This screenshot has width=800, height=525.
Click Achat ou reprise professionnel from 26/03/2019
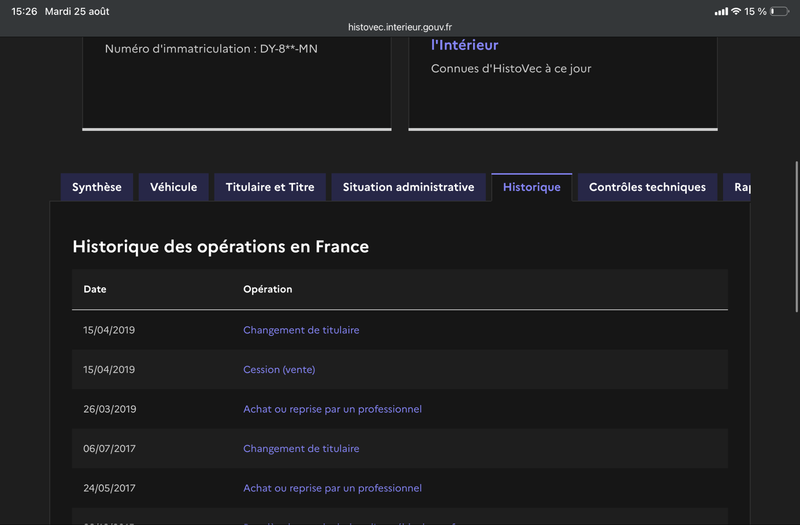(x=332, y=409)
